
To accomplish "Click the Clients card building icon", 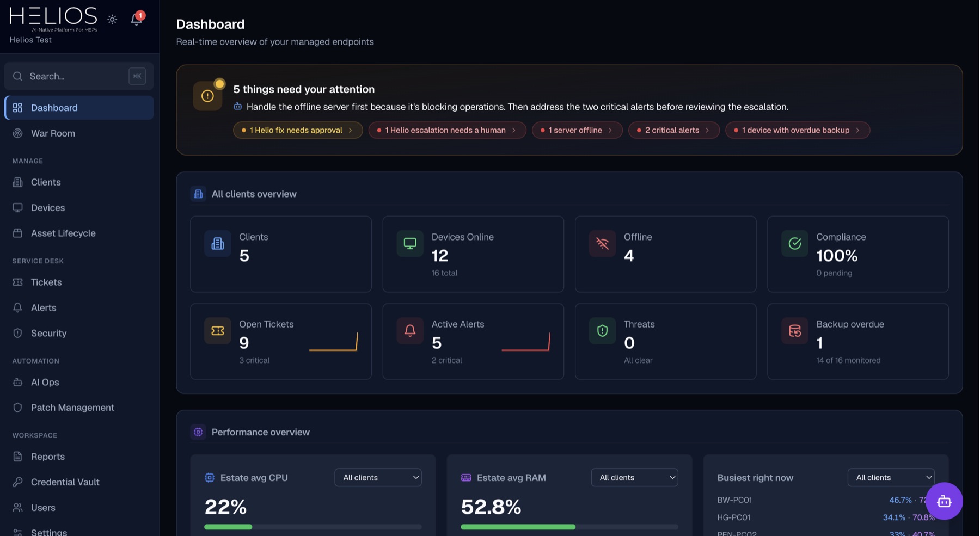I will point(218,244).
